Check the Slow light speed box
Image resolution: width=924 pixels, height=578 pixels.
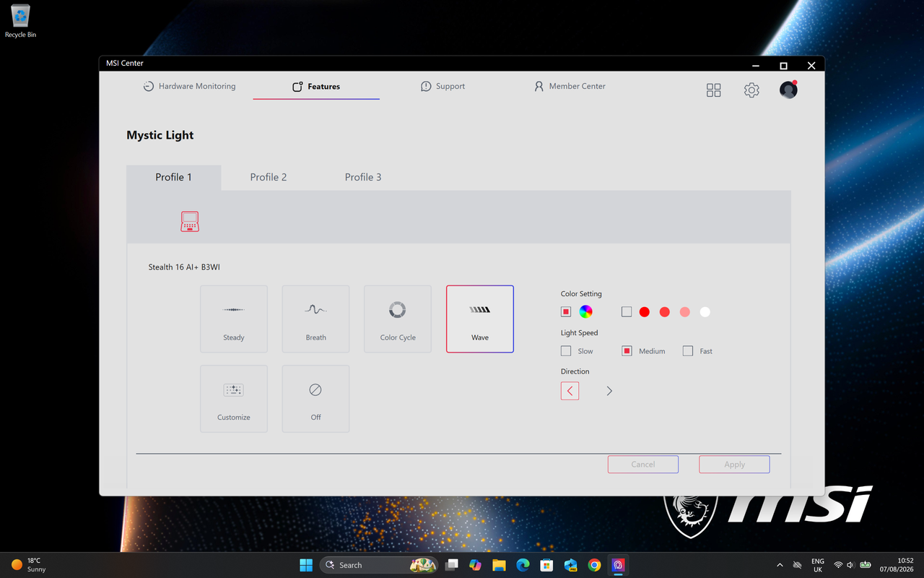click(x=566, y=351)
